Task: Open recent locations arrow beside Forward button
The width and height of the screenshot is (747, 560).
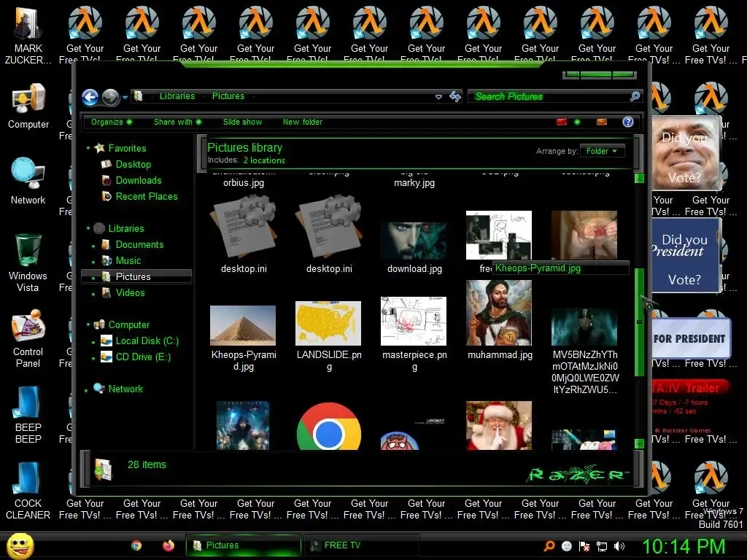Action: [125, 97]
